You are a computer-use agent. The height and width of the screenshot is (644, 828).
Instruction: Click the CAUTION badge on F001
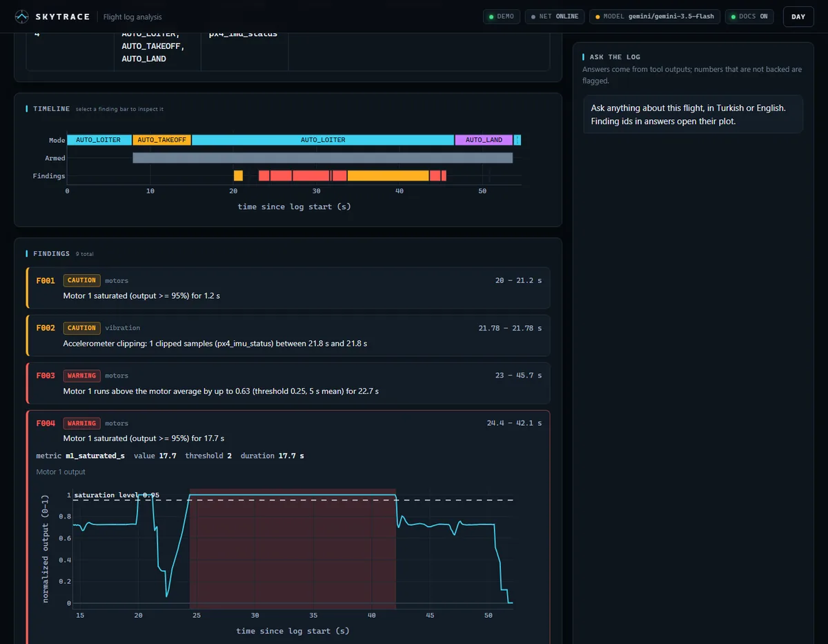(81, 280)
